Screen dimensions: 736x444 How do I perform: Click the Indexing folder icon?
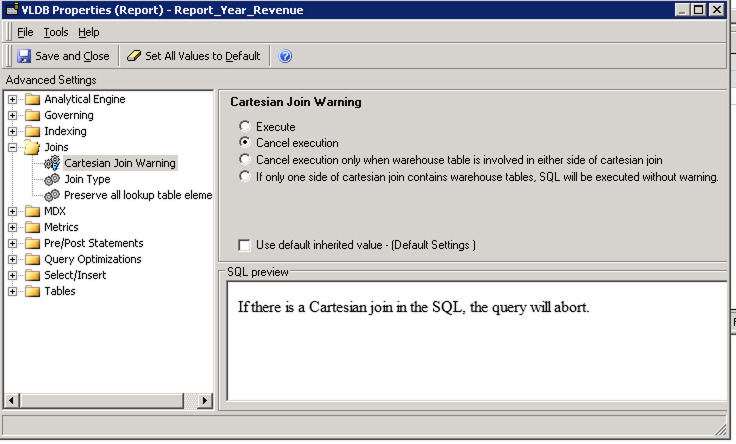click(x=32, y=131)
